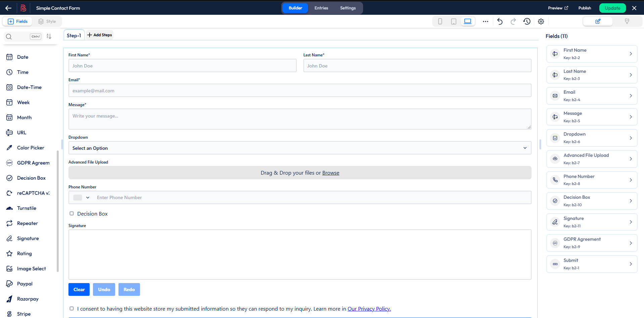Switch to tablet device preview icon
Image resolution: width=644 pixels, height=318 pixels.
pyautogui.click(x=453, y=21)
